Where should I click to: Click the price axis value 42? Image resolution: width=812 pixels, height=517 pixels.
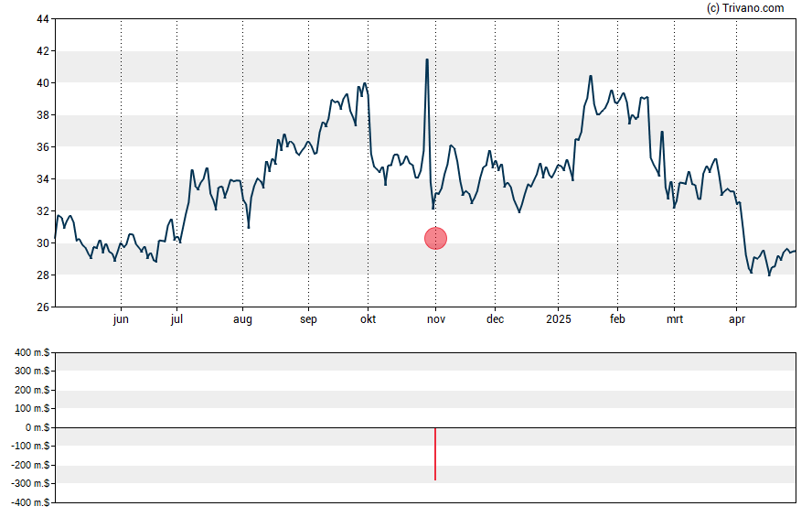coord(43,50)
